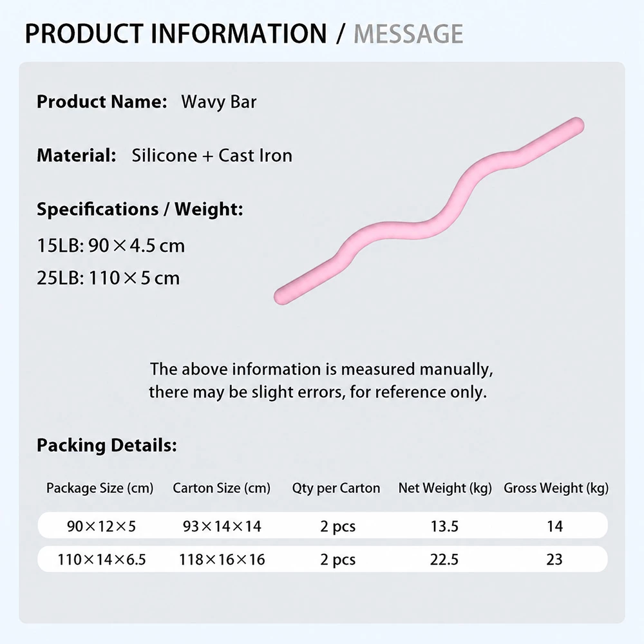Select the 15LB: 90×4.5 cm specification

click(x=111, y=245)
